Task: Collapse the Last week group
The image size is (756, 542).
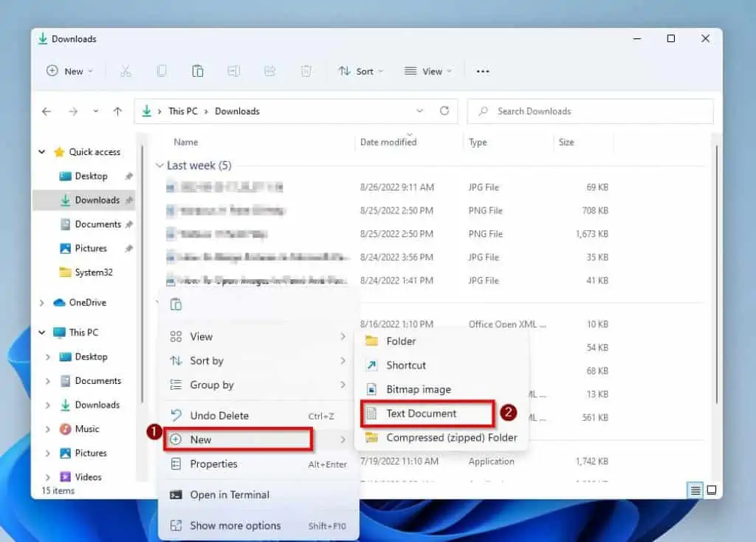Action: coord(159,165)
